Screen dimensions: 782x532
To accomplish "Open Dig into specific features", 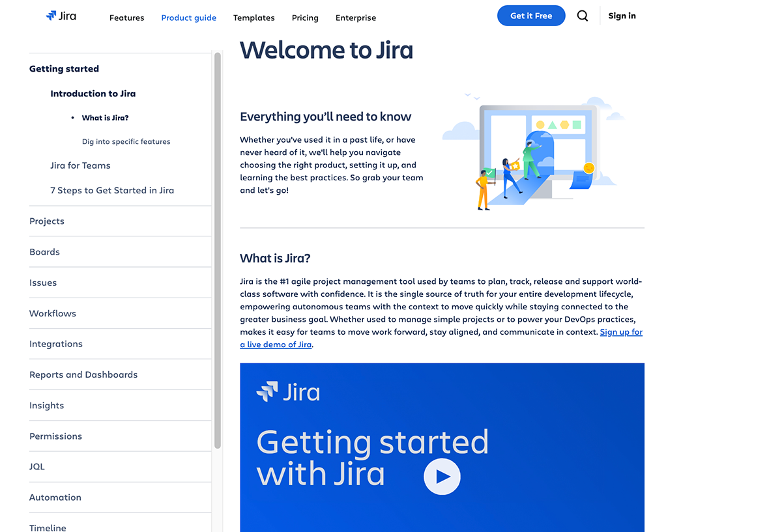I will (x=126, y=141).
